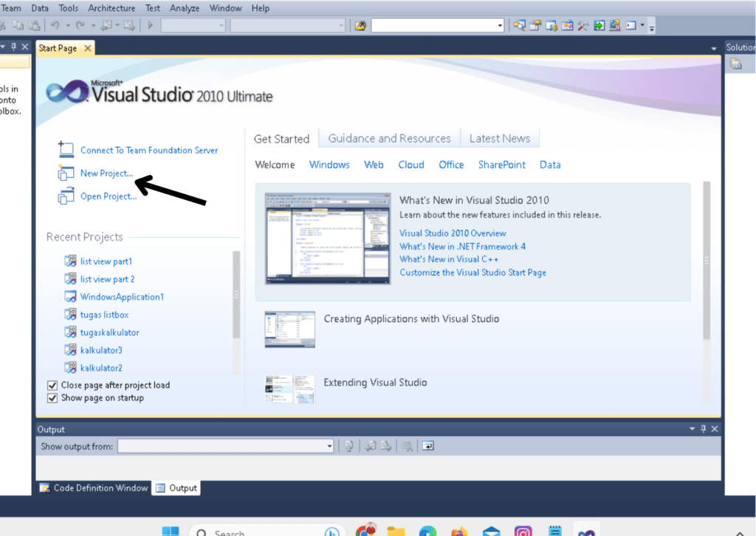Click Clear All icon in Output panel
Image resolution: width=756 pixels, height=536 pixels.
[408, 447]
